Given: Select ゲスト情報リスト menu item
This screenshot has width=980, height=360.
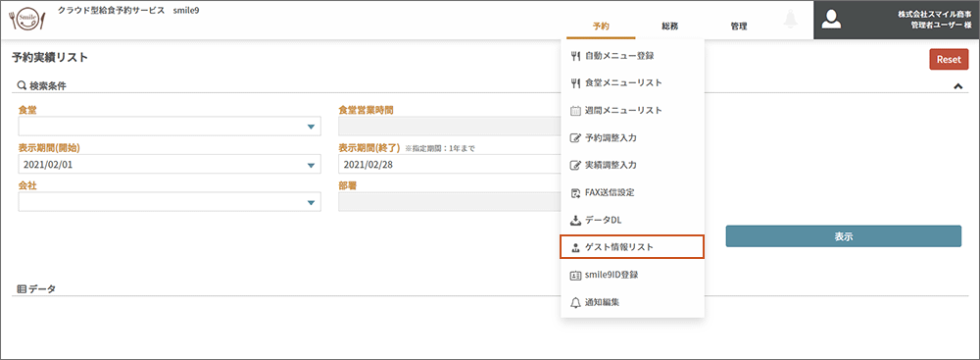Looking at the screenshot, I should 632,246.
